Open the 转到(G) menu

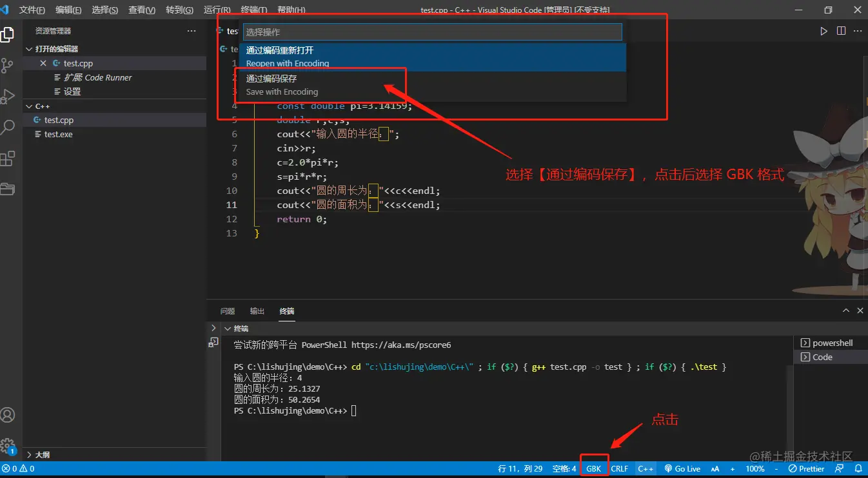[x=179, y=10]
